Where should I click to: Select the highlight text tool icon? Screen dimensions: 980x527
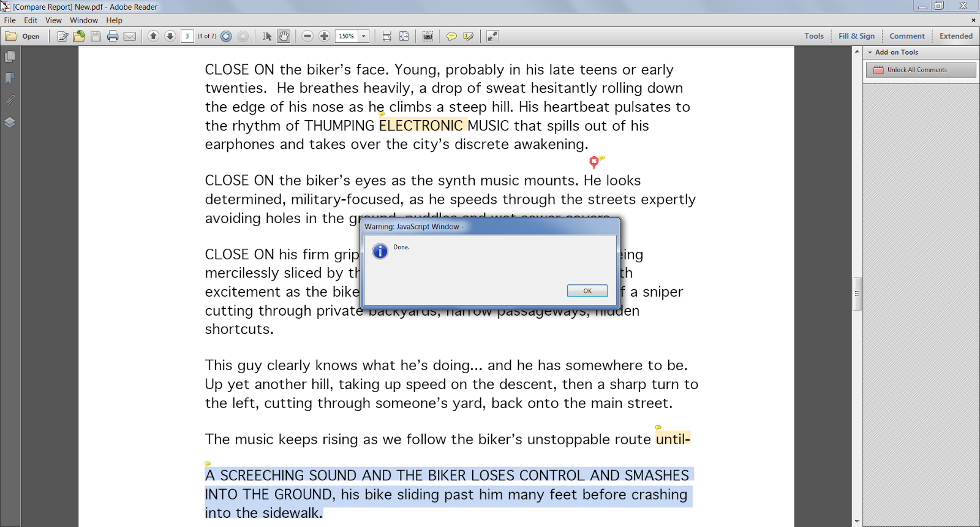pos(469,36)
